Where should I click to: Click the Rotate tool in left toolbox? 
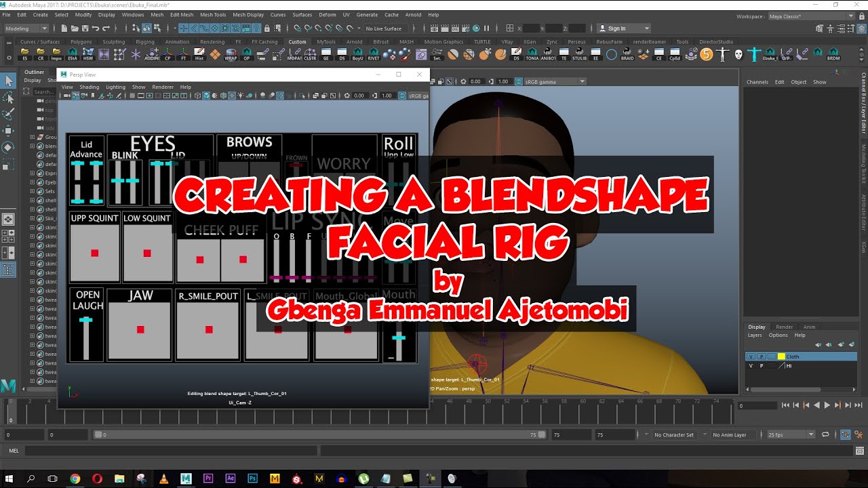coord(9,147)
